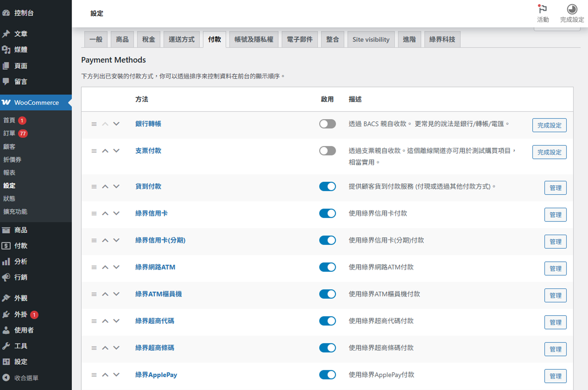The image size is (588, 390).
Task: Open 外掛 plugins from sidebar
Action: (20, 314)
